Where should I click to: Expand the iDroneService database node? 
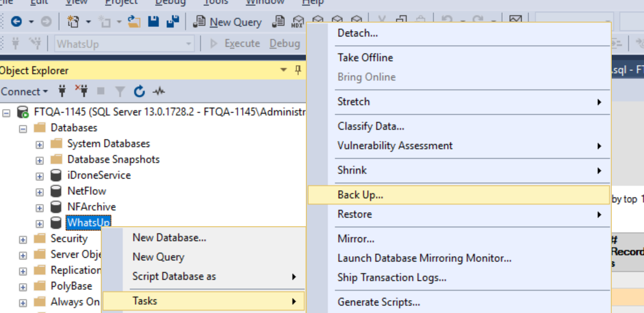(39, 176)
